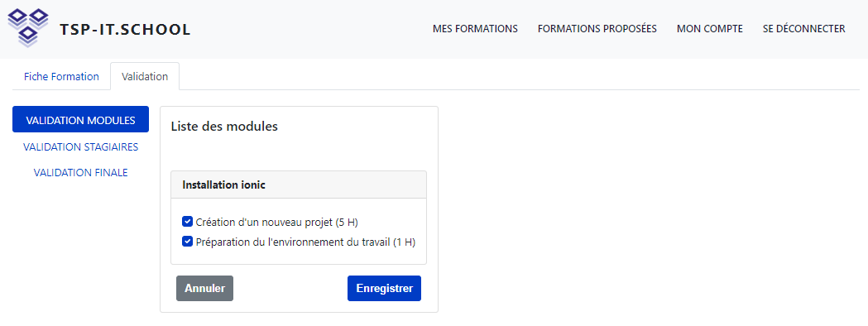Select the Validation tab

click(x=145, y=76)
